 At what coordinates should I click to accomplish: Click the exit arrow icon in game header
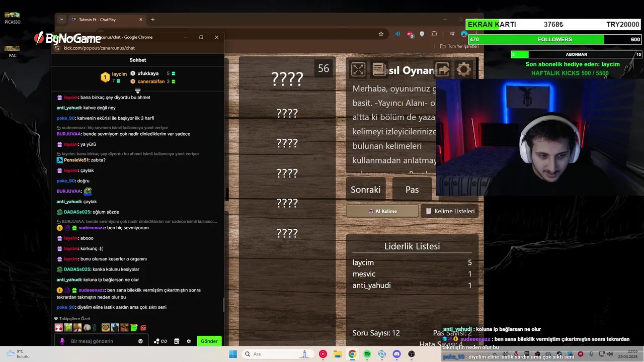coord(442,69)
